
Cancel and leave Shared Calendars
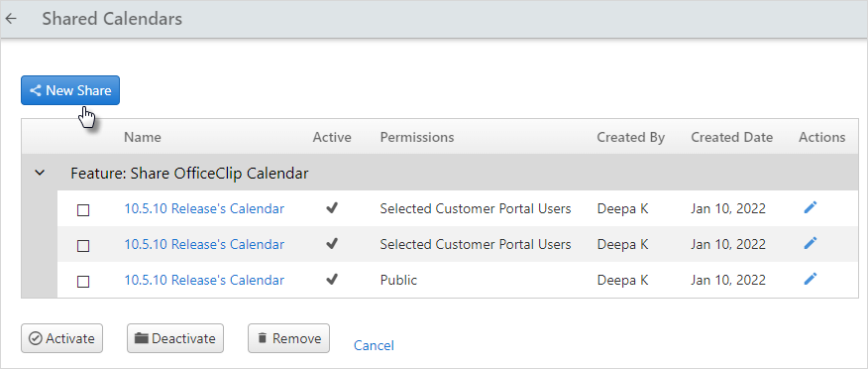tap(374, 346)
